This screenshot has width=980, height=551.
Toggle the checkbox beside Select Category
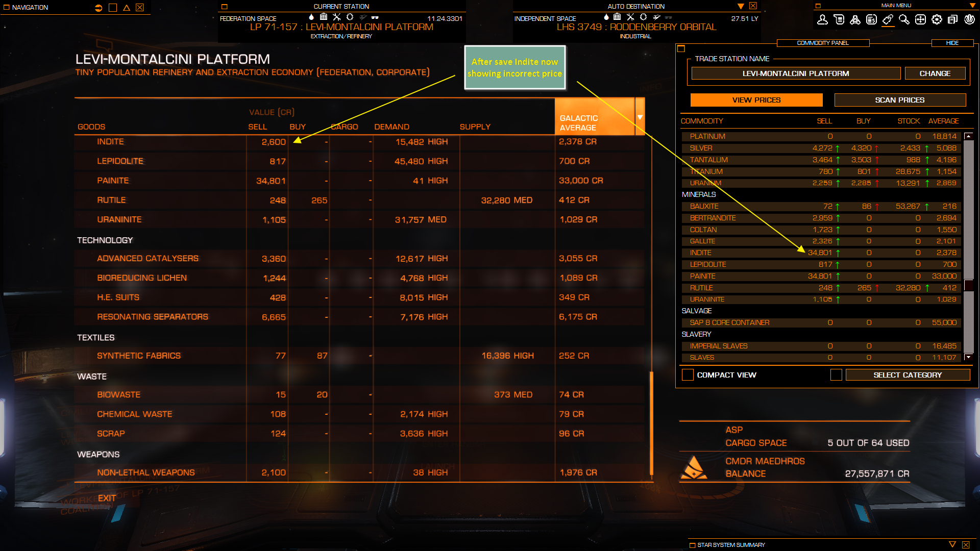(836, 375)
